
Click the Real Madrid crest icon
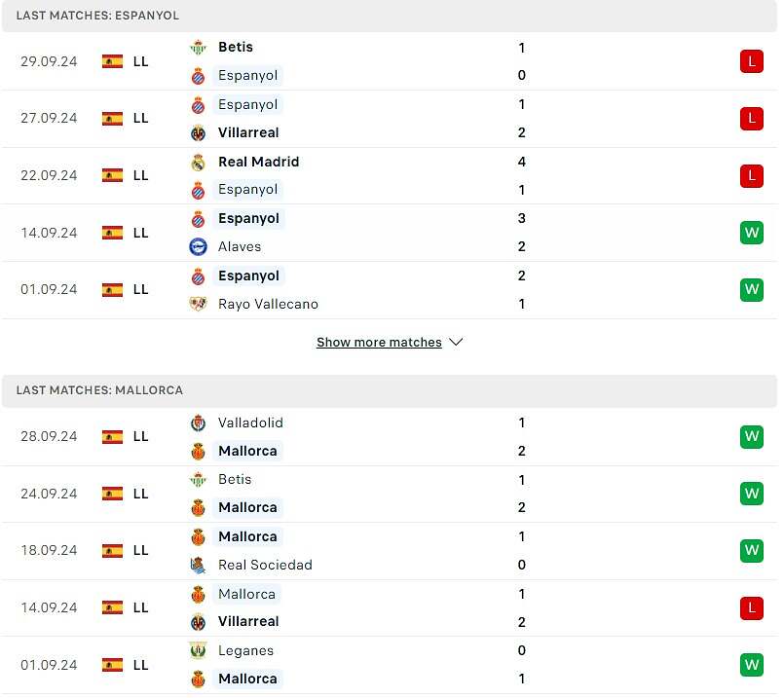click(x=199, y=163)
